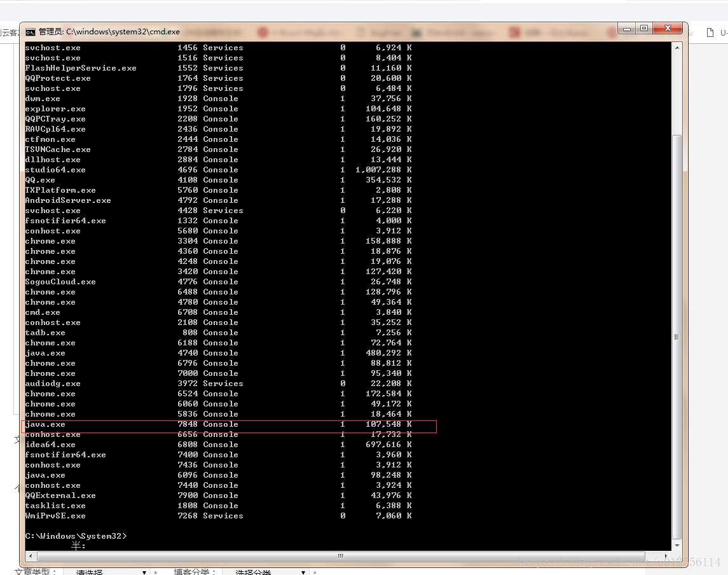Select the TSVNCache.exe row

coord(218,149)
